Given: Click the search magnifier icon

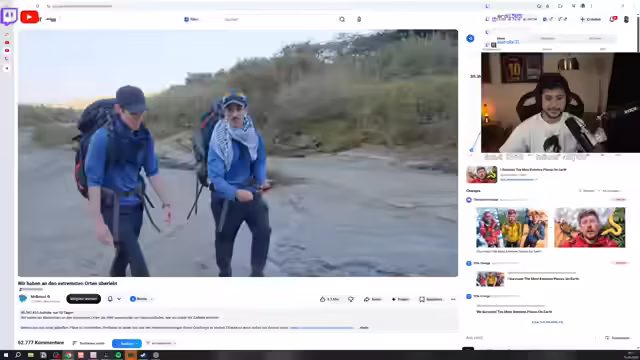Looking at the screenshot, I should tap(342, 19).
